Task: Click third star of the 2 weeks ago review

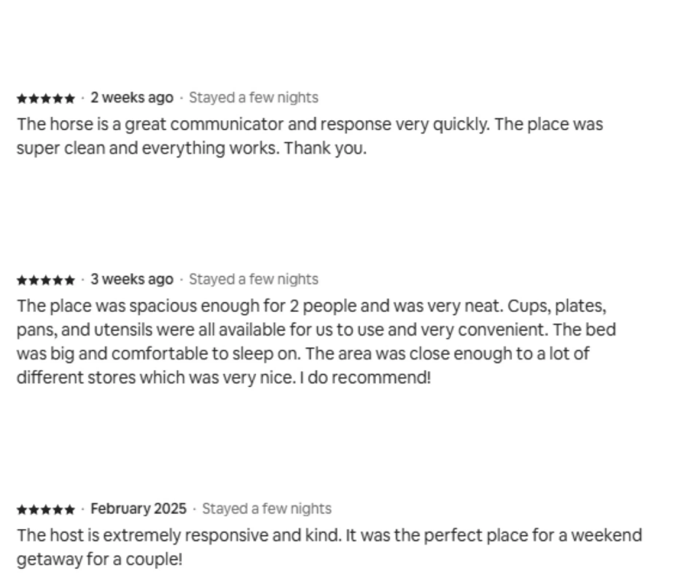Action: 46,99
